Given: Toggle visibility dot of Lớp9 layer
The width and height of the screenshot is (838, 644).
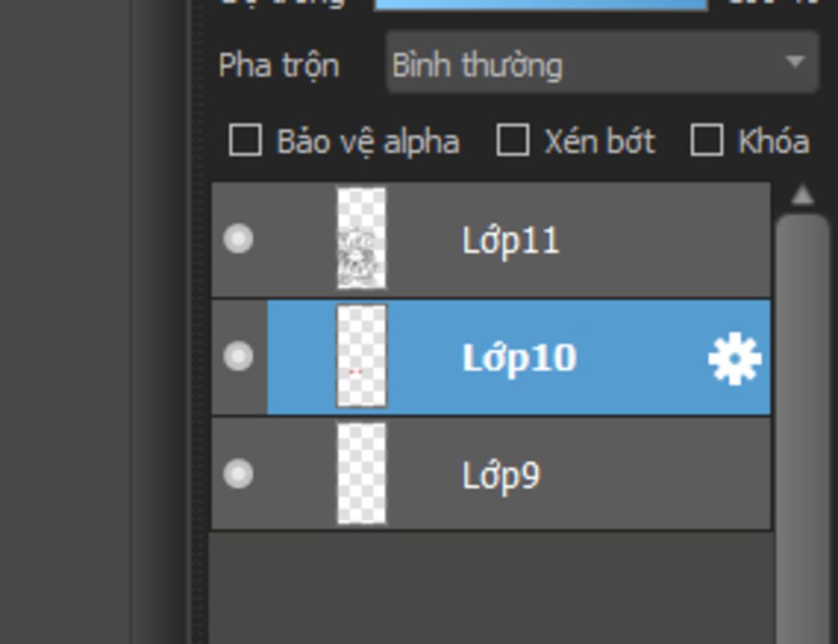Looking at the screenshot, I should pyautogui.click(x=238, y=474).
